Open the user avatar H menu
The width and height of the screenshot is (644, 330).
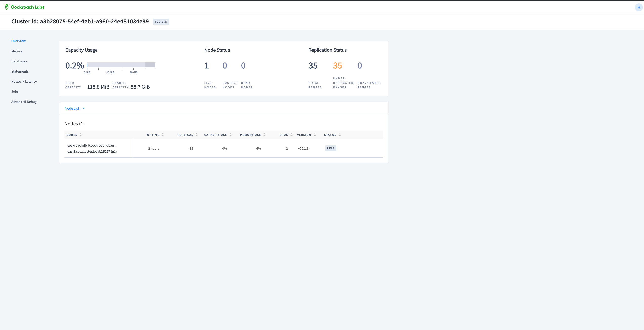[638, 7]
